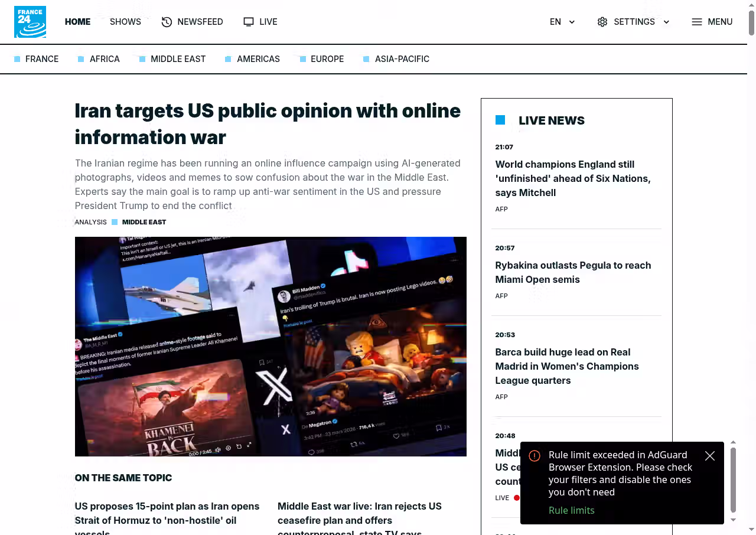Click the blue square beside Live News
The image size is (756, 535).
point(500,120)
